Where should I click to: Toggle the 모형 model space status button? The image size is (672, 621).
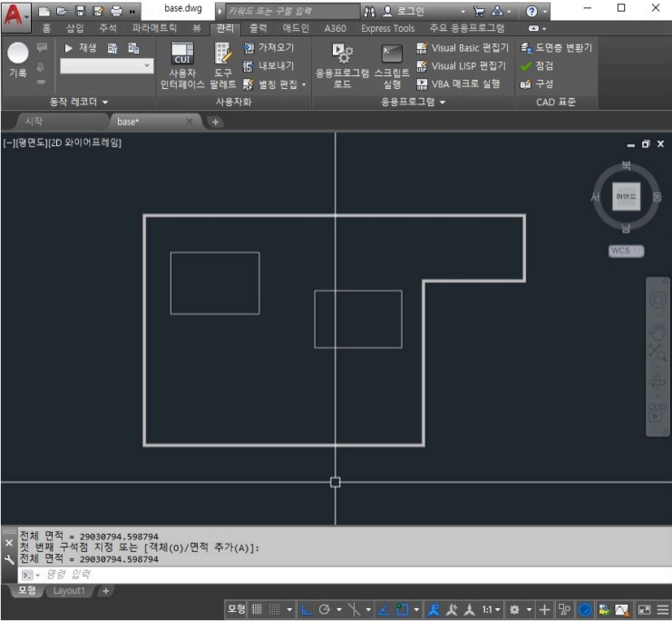[236, 609]
